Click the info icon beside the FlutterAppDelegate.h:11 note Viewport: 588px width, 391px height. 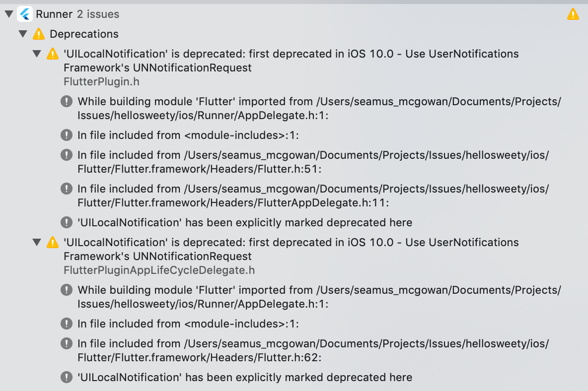tap(67, 189)
